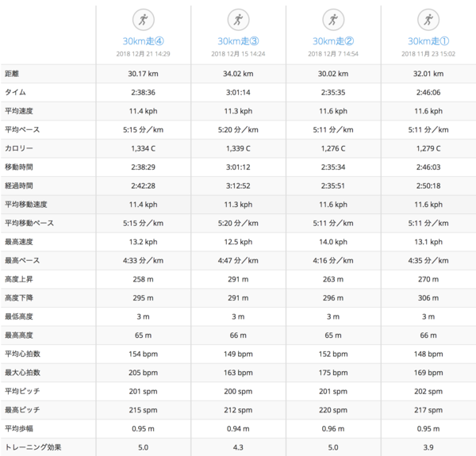Image resolution: width=476 pixels, height=456 pixels.
Task: Click stride length 0.94 m
Action: 238,429
